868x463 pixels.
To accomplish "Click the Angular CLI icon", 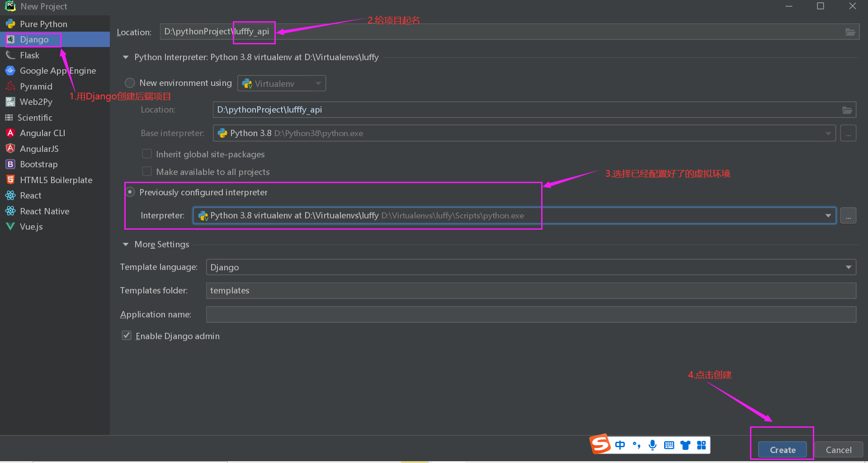I will pyautogui.click(x=10, y=133).
